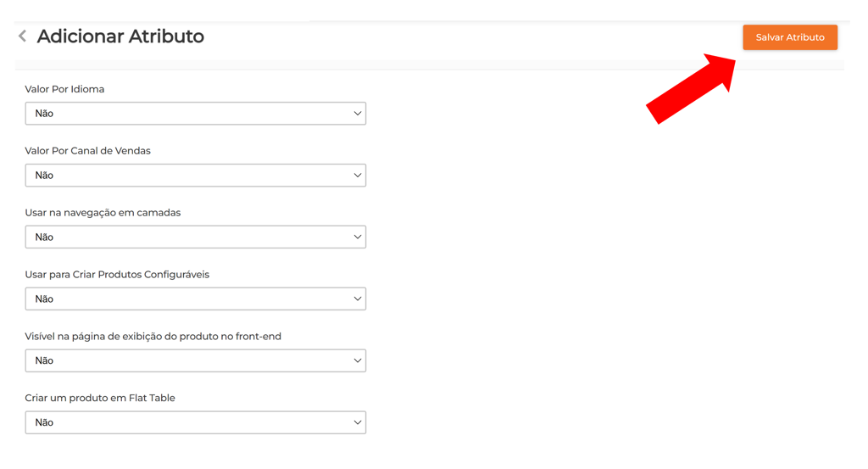This screenshot has height=469, width=868.
Task: Click down arrow of Produtos Configuráveis field
Action: 357,299
